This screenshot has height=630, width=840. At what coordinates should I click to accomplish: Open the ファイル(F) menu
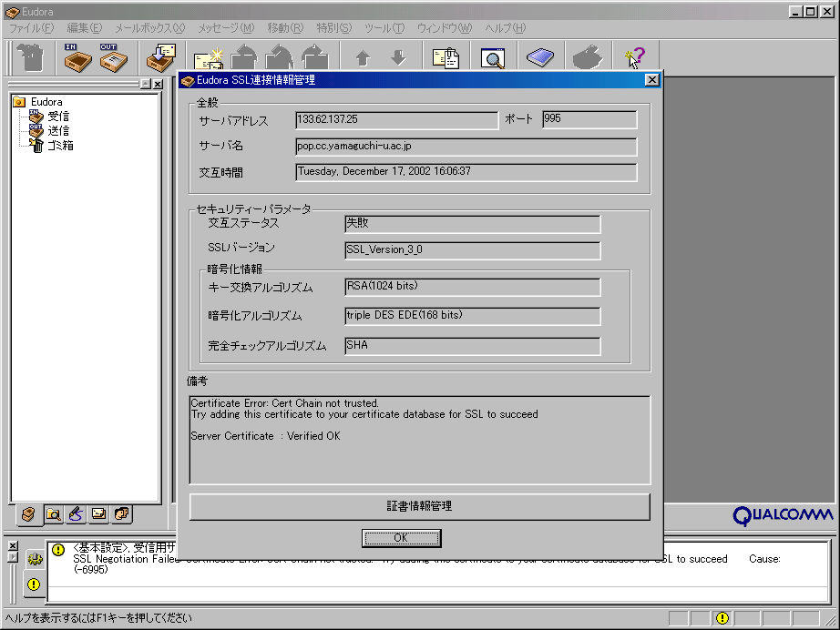coord(32,28)
